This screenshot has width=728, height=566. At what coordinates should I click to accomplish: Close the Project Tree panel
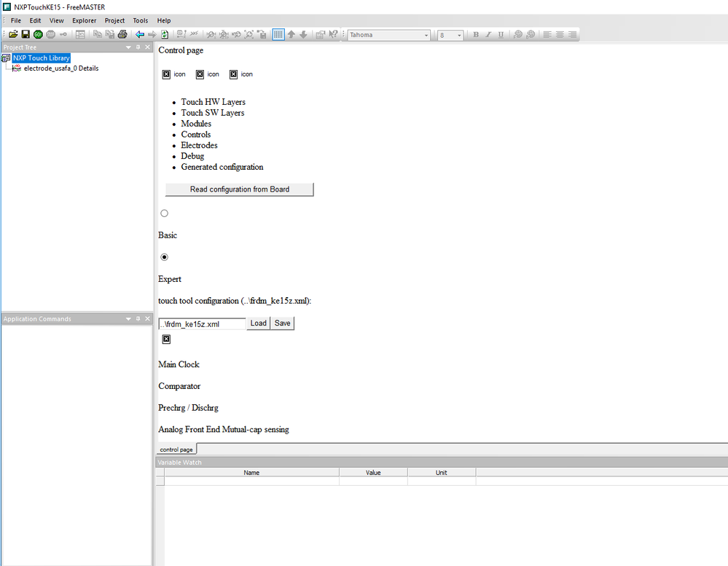(148, 47)
